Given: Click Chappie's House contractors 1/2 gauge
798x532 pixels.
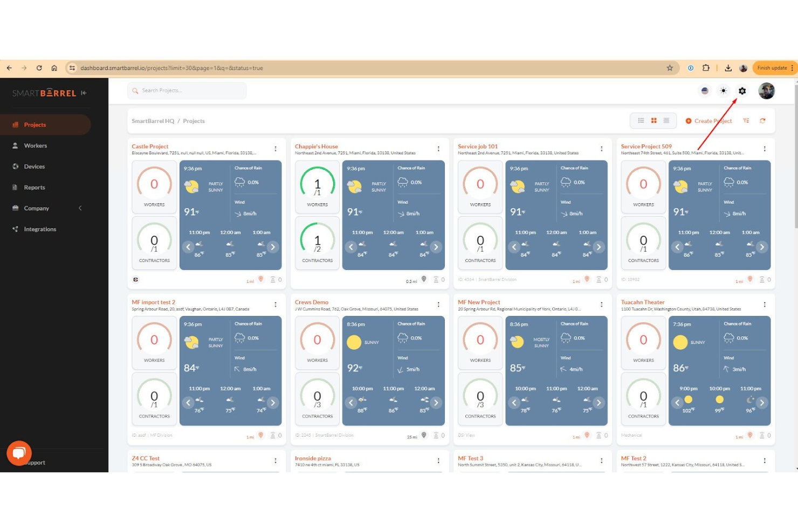Looking at the screenshot, I should pyautogui.click(x=317, y=243).
